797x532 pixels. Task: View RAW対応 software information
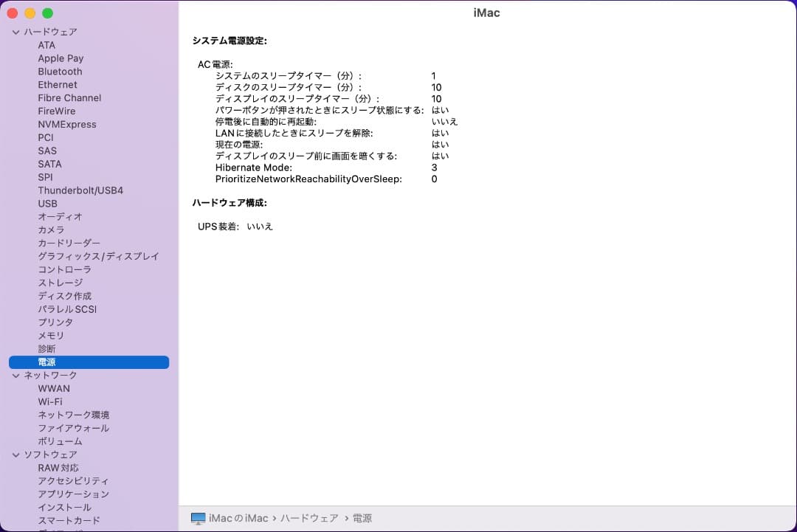(x=59, y=468)
